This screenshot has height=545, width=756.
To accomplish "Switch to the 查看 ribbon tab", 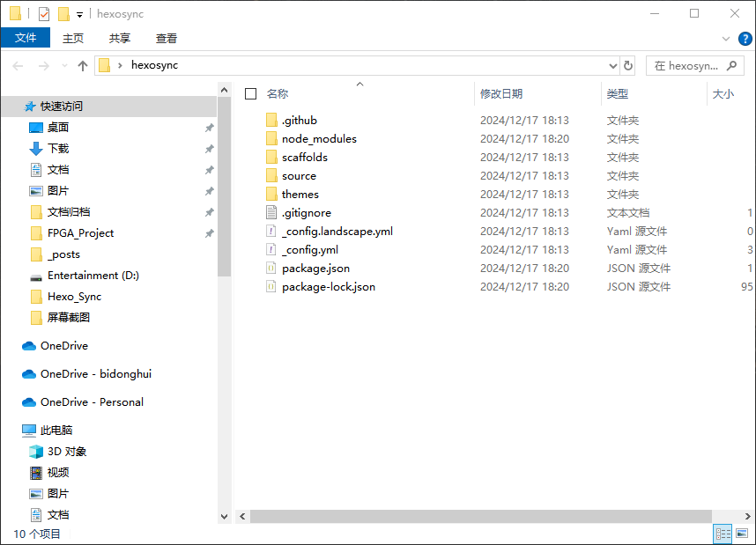I will [x=167, y=38].
